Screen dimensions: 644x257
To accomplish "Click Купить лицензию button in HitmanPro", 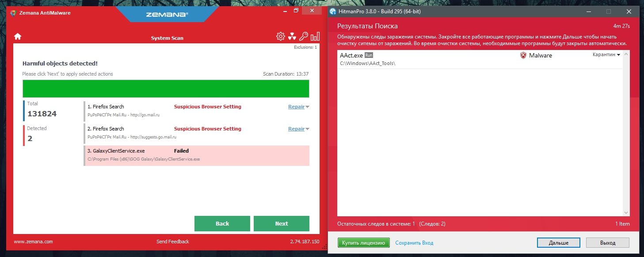I will click(364, 242).
